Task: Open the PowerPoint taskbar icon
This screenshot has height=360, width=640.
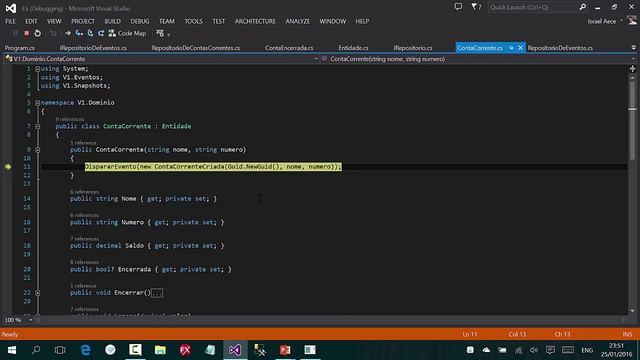Action: pos(285,350)
